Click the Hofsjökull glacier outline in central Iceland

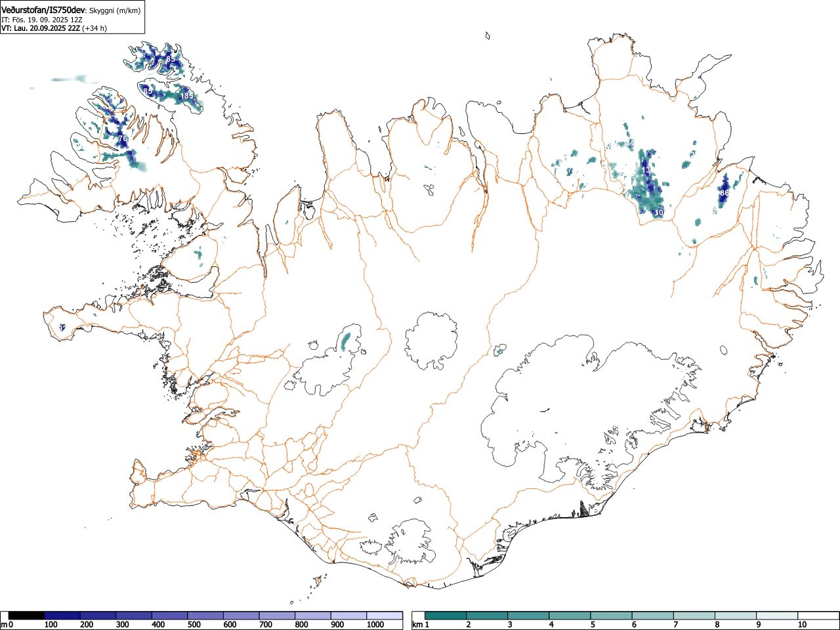click(x=431, y=341)
